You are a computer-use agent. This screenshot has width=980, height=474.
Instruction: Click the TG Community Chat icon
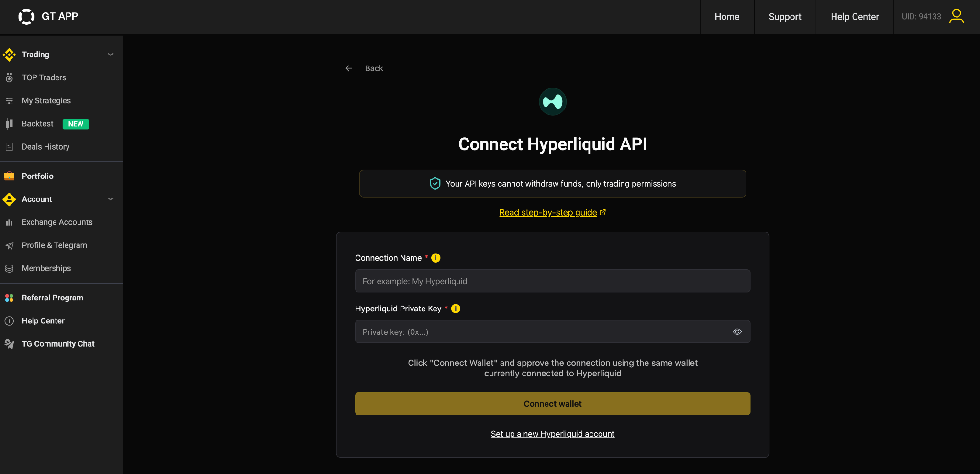point(9,344)
